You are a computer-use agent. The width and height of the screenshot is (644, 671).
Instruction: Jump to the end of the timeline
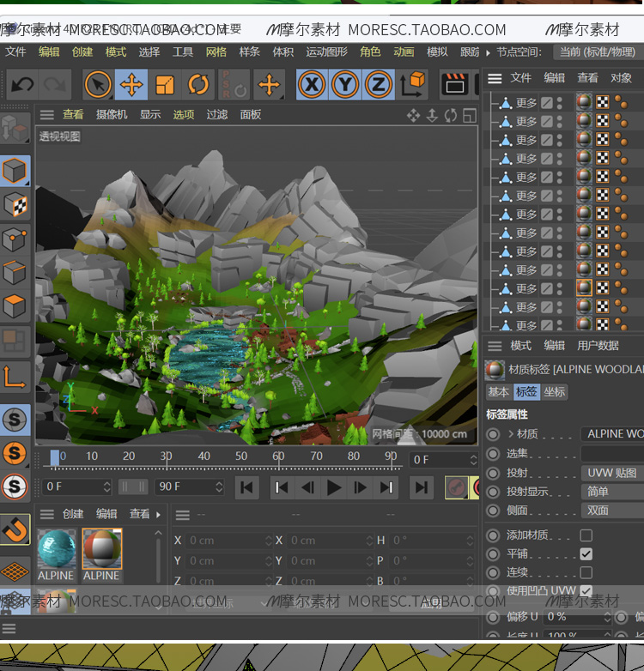pyautogui.click(x=421, y=487)
